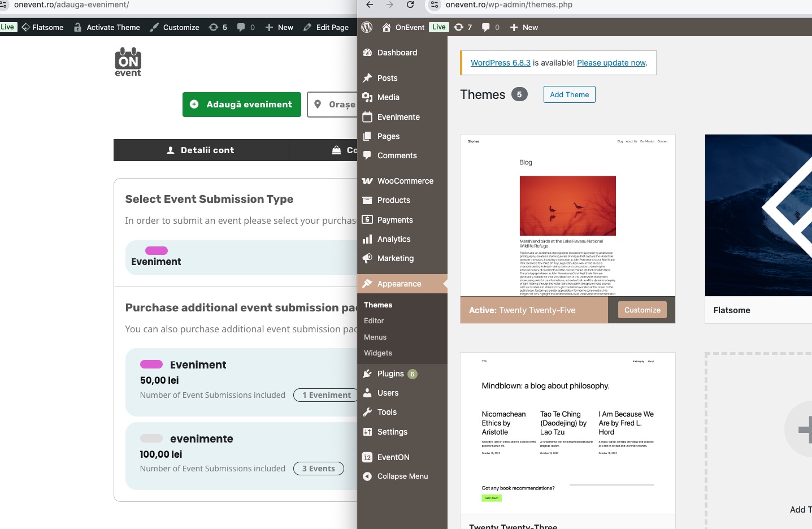This screenshot has width=812, height=529.
Task: Click the Collapse Menu icon
Action: pos(367,476)
